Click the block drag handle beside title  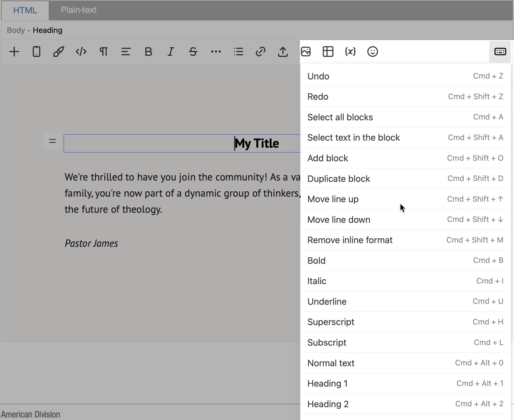52,141
